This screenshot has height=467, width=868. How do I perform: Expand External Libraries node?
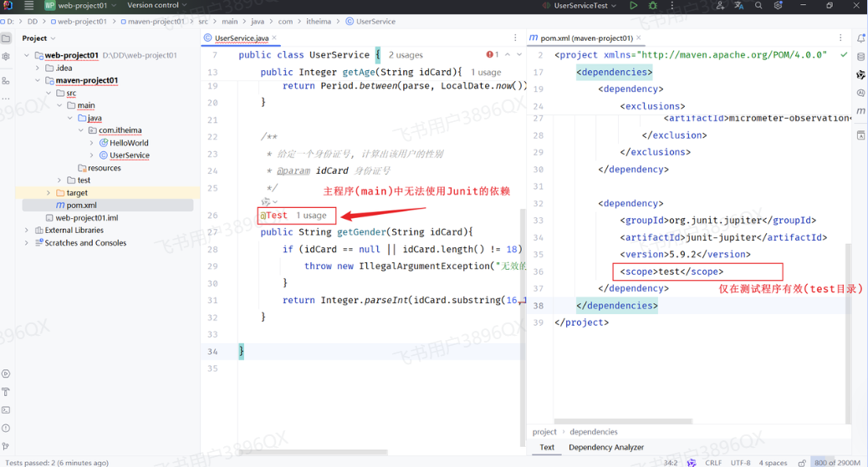tap(27, 231)
